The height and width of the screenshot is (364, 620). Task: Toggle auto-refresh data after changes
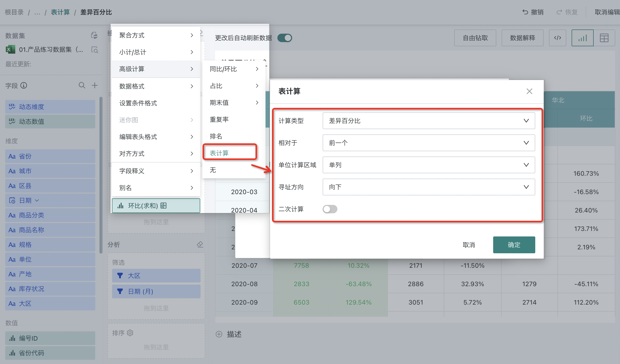coord(285,38)
